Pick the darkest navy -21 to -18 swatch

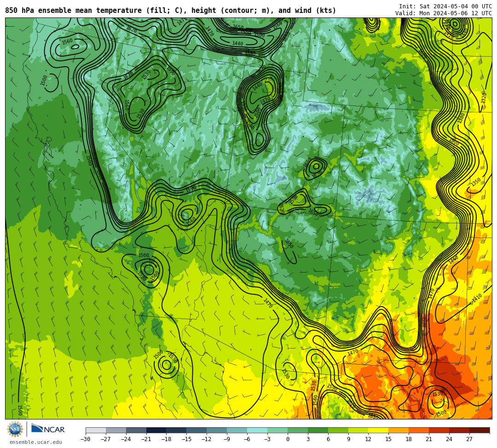tap(156, 430)
